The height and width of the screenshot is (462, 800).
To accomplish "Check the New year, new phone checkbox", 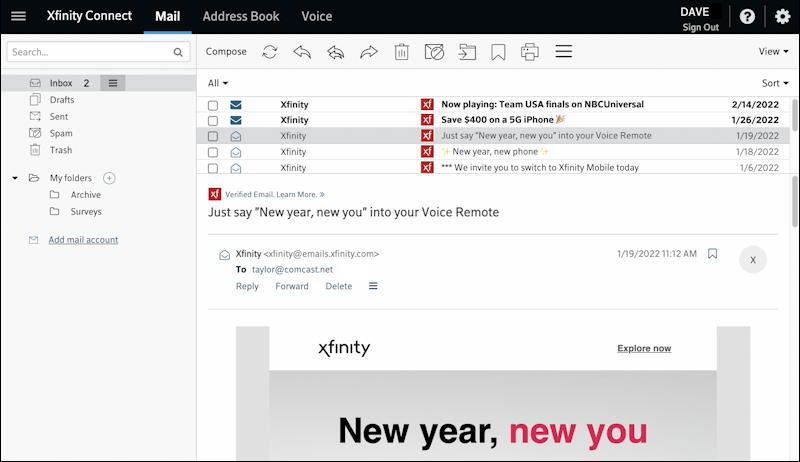I will tap(213, 152).
